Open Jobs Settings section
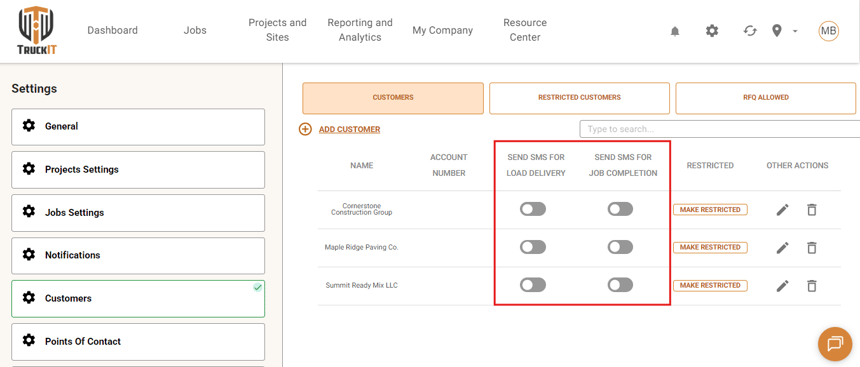 (x=138, y=213)
